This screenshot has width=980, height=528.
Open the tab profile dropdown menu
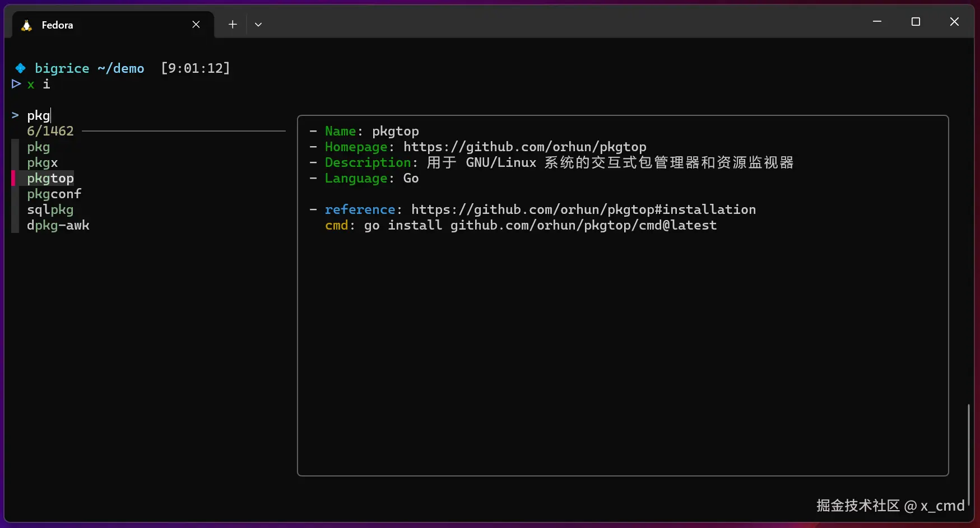(258, 25)
